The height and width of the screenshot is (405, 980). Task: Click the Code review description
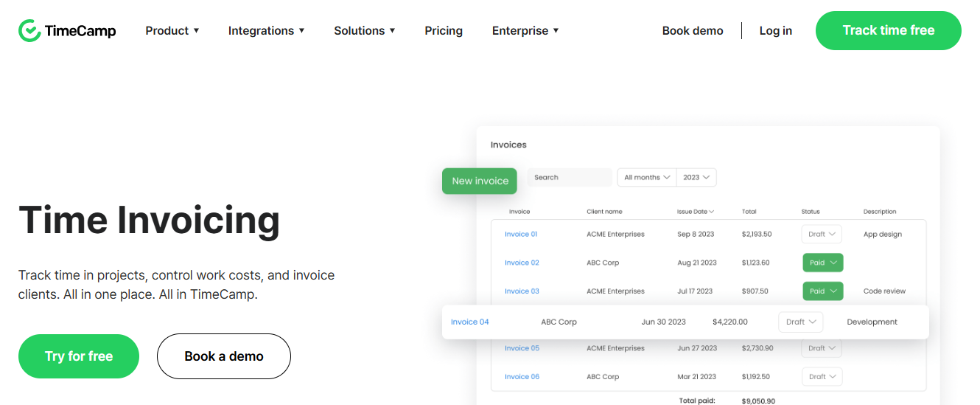click(x=884, y=291)
